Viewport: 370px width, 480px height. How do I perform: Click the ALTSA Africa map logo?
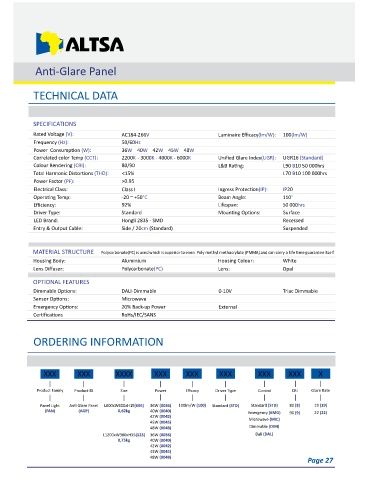point(80,43)
